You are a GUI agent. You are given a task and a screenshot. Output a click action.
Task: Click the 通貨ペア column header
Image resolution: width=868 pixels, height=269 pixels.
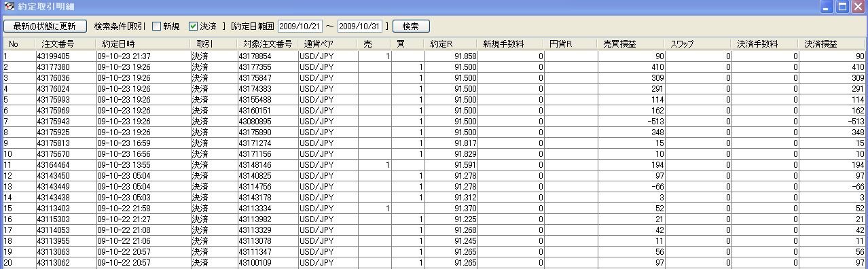click(x=327, y=44)
